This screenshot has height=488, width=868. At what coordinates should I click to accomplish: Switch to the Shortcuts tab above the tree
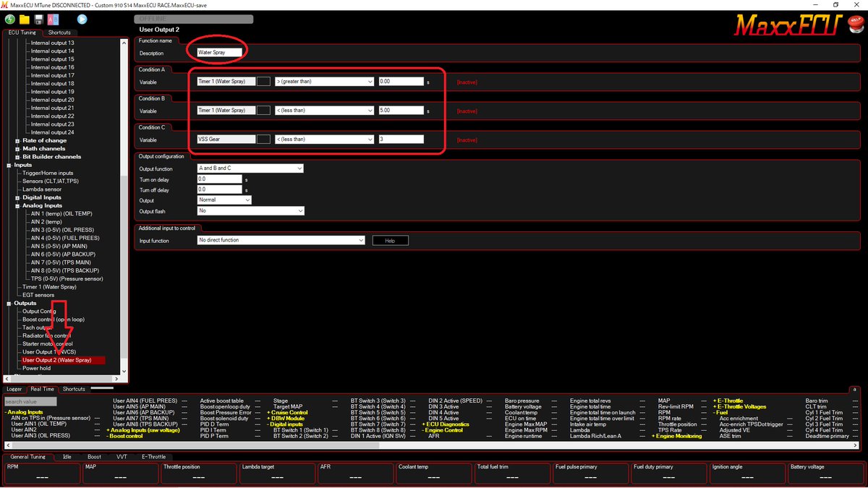(59, 33)
